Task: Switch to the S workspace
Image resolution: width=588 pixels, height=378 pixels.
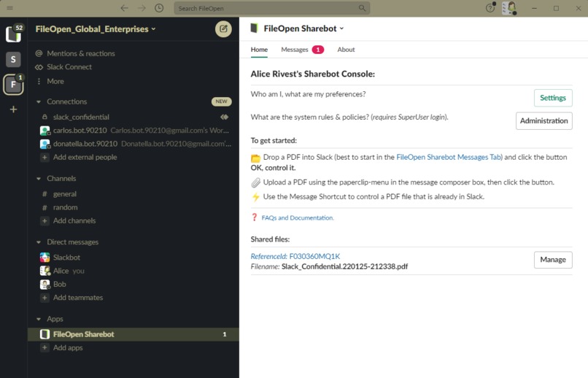Action: click(13, 59)
